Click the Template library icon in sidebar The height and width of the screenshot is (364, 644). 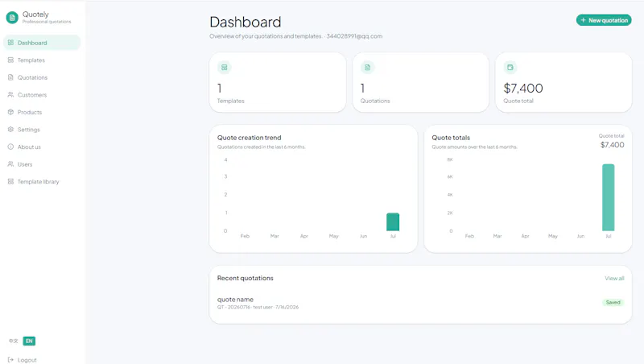pyautogui.click(x=10, y=181)
